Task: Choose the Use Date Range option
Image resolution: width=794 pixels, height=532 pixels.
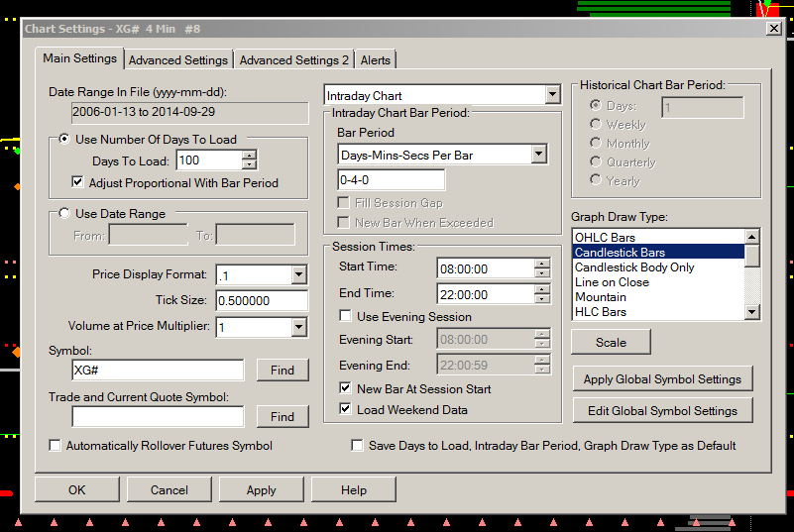Action: coord(64,213)
